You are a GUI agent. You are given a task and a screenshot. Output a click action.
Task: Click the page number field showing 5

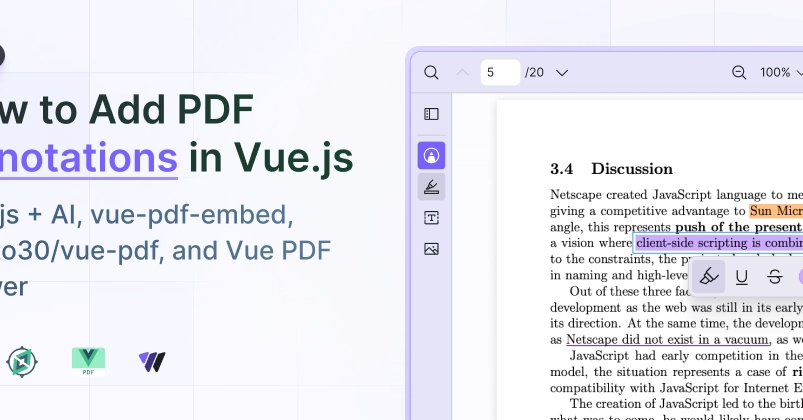pyautogui.click(x=500, y=72)
